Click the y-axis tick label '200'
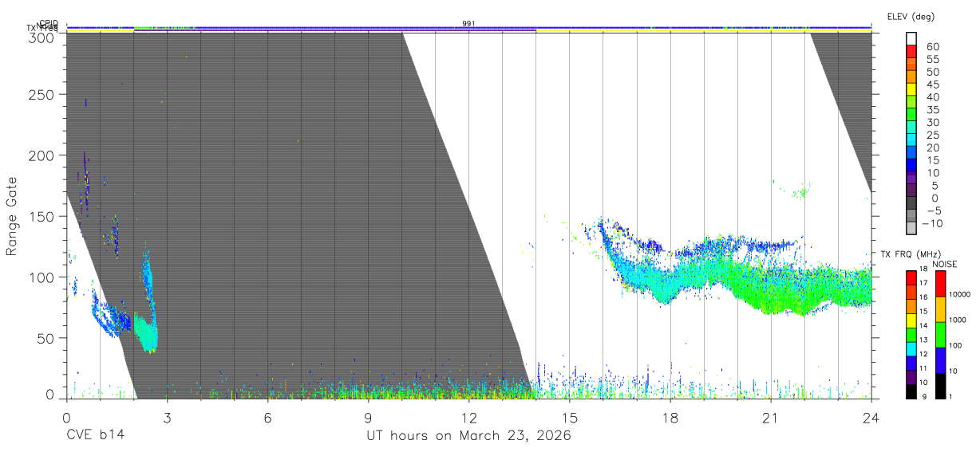 pos(42,155)
